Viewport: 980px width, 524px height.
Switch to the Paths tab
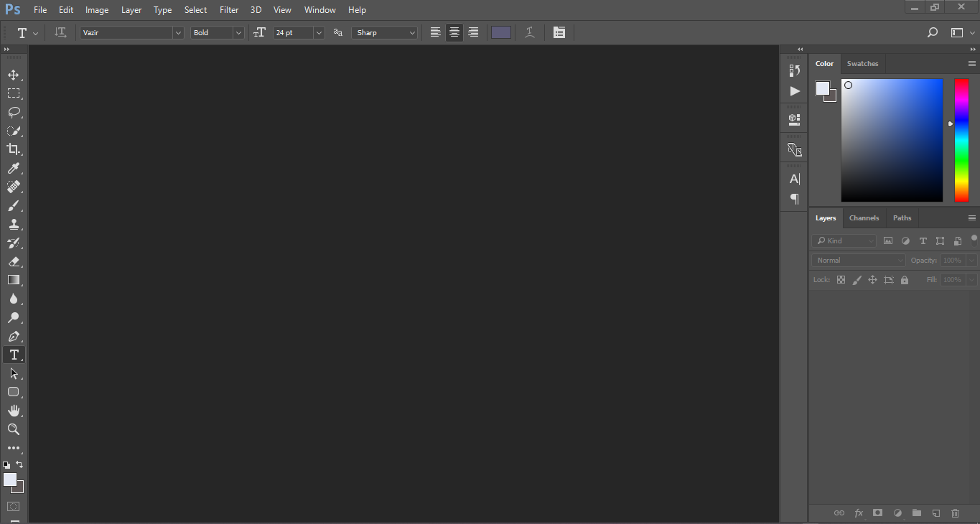point(902,218)
